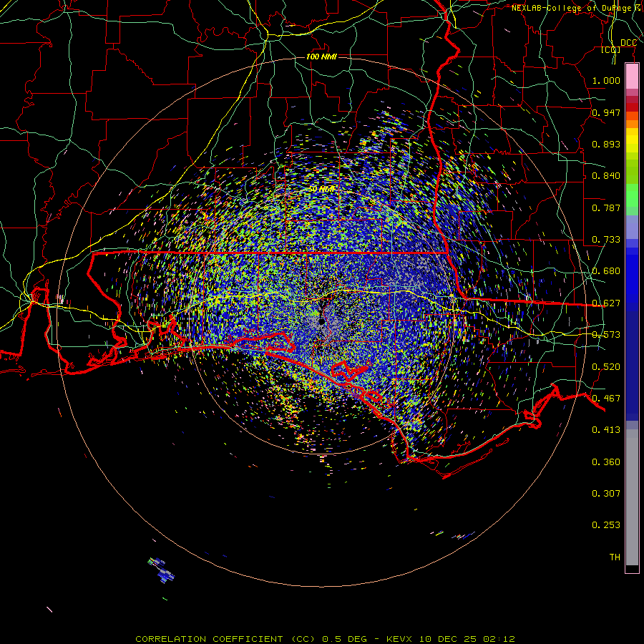The width and height of the screenshot is (644, 644).
Task: Pick the lavender segment of the color scale
Action: [632, 227]
